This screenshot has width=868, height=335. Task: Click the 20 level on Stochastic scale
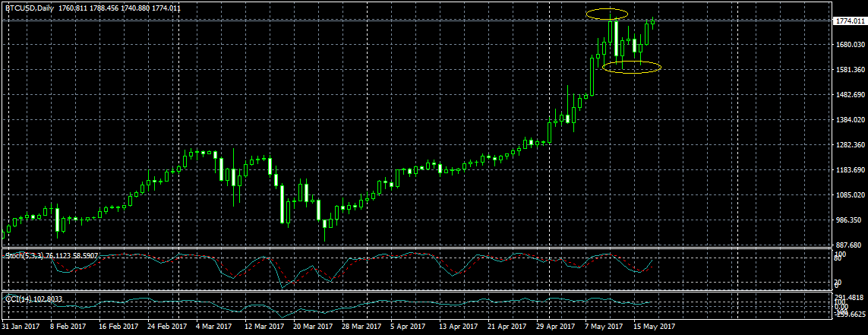coord(838,283)
